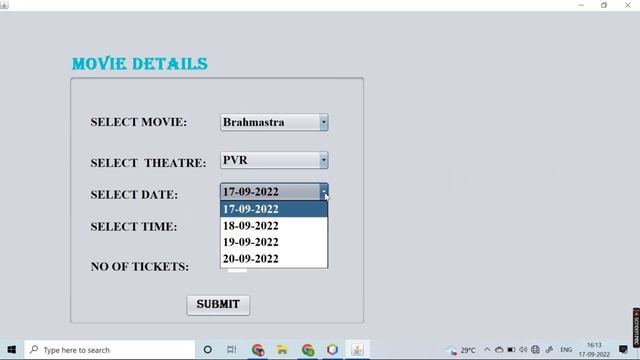Choose 19-09-2022 from the date list
Image resolution: width=640 pixels, height=360 pixels.
point(274,242)
